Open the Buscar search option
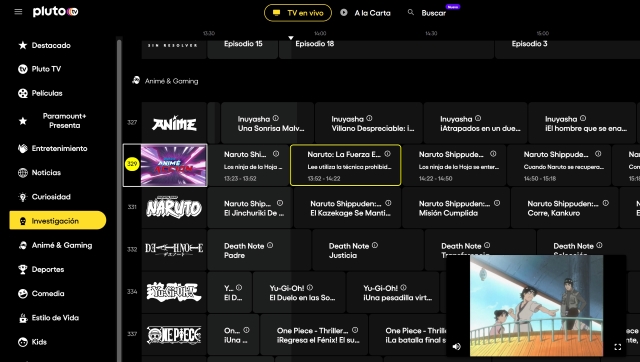 427,13
